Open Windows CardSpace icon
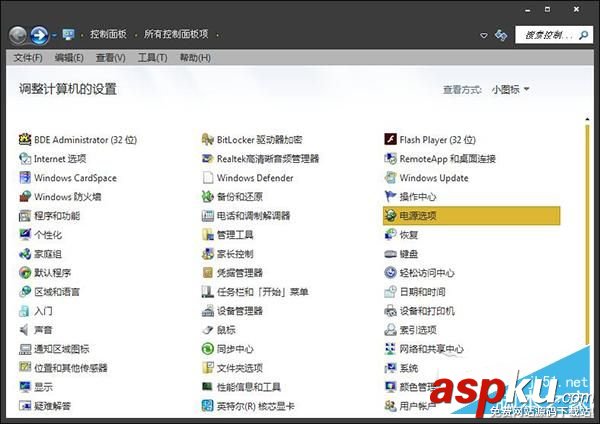The height and width of the screenshot is (424, 600). [25, 178]
